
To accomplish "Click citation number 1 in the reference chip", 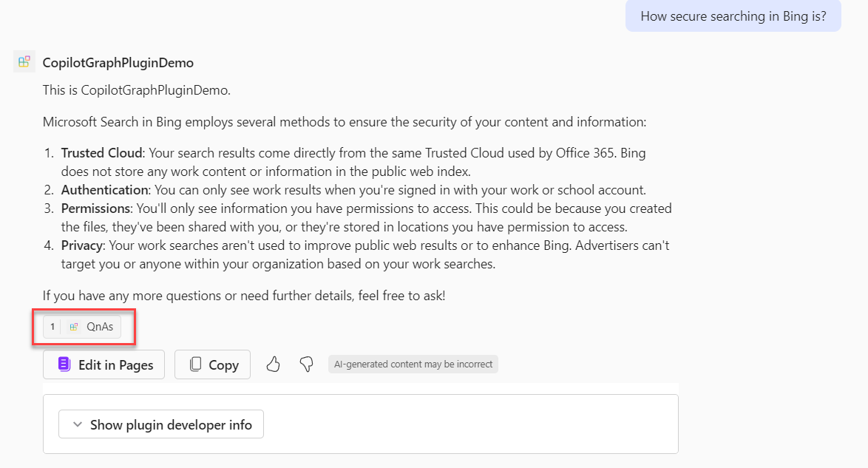I will click(x=52, y=327).
